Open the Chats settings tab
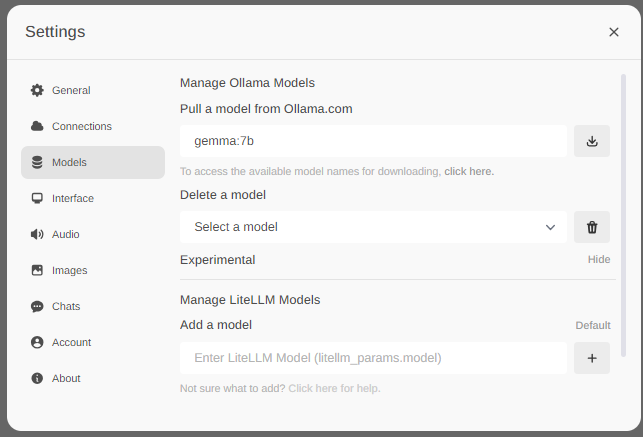The height and width of the screenshot is (437, 643). [x=66, y=306]
